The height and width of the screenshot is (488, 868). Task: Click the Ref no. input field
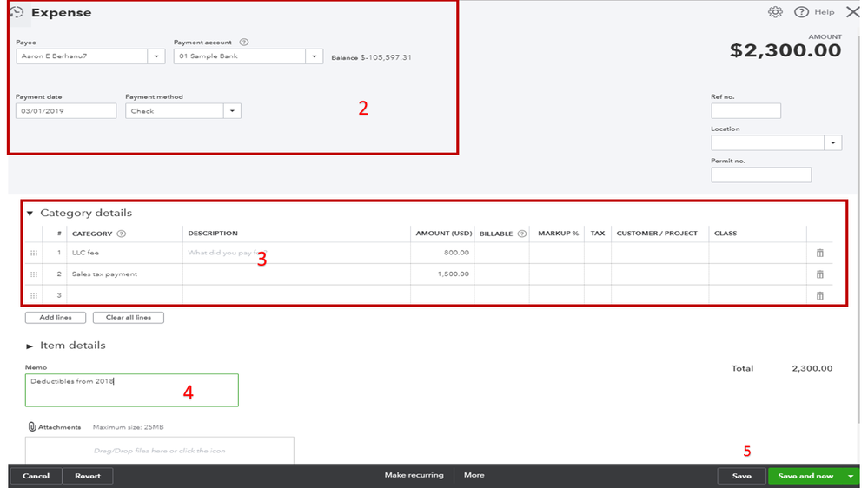pyautogui.click(x=745, y=110)
